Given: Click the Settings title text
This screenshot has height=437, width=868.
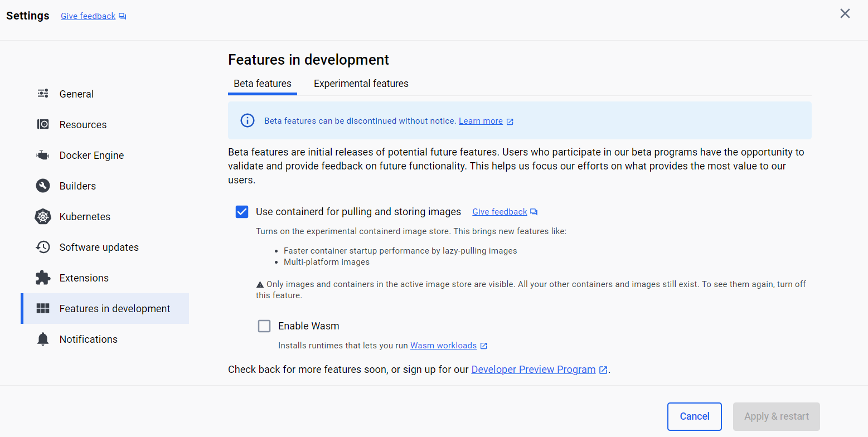Looking at the screenshot, I should (x=28, y=16).
